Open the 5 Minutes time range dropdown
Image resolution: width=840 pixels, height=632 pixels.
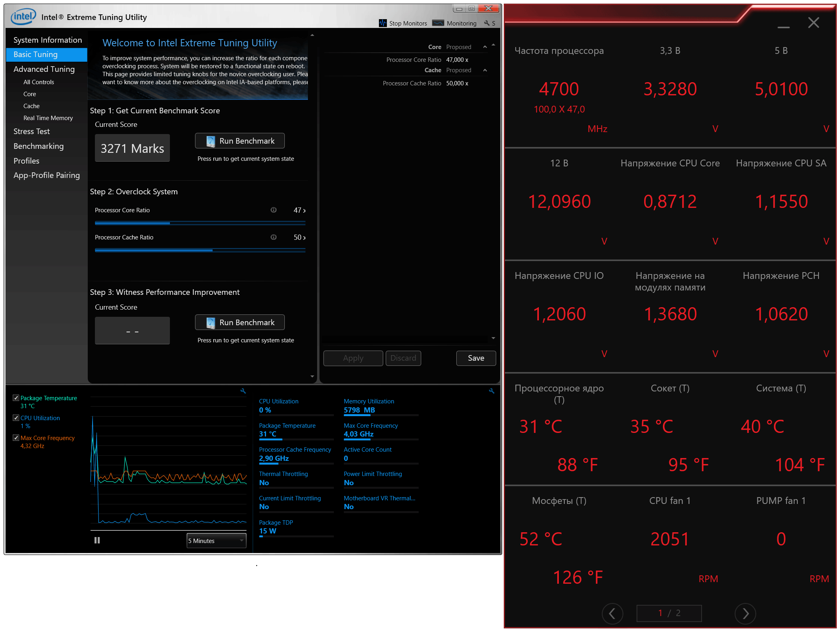[216, 541]
